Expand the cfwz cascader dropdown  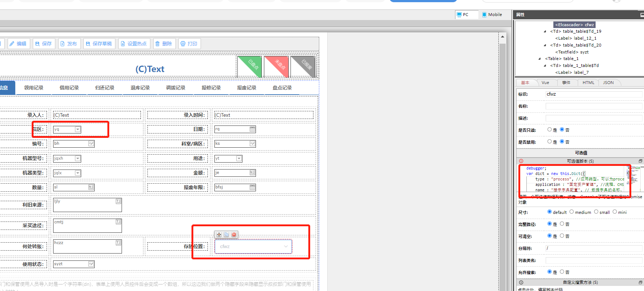click(x=286, y=246)
